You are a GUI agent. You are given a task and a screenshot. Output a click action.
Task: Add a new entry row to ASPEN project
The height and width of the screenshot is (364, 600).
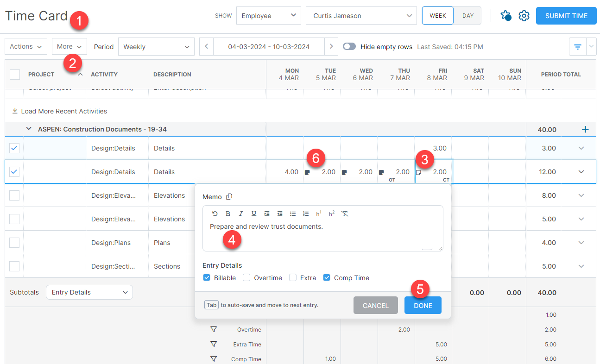pos(585,129)
